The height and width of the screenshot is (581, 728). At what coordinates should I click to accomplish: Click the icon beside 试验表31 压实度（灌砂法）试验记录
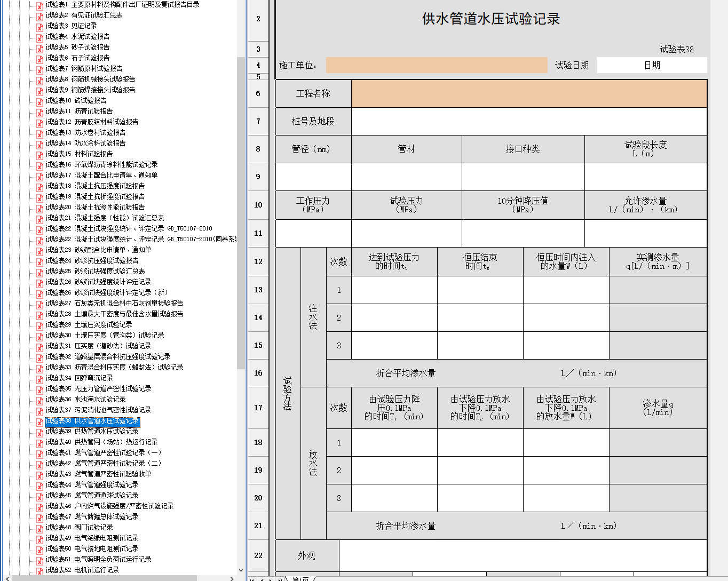click(x=39, y=347)
